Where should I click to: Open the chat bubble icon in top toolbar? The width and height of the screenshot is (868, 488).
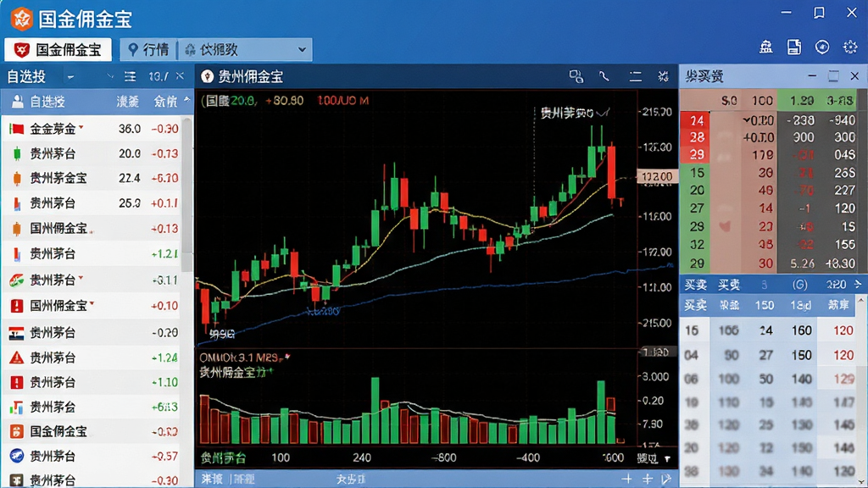(822, 47)
